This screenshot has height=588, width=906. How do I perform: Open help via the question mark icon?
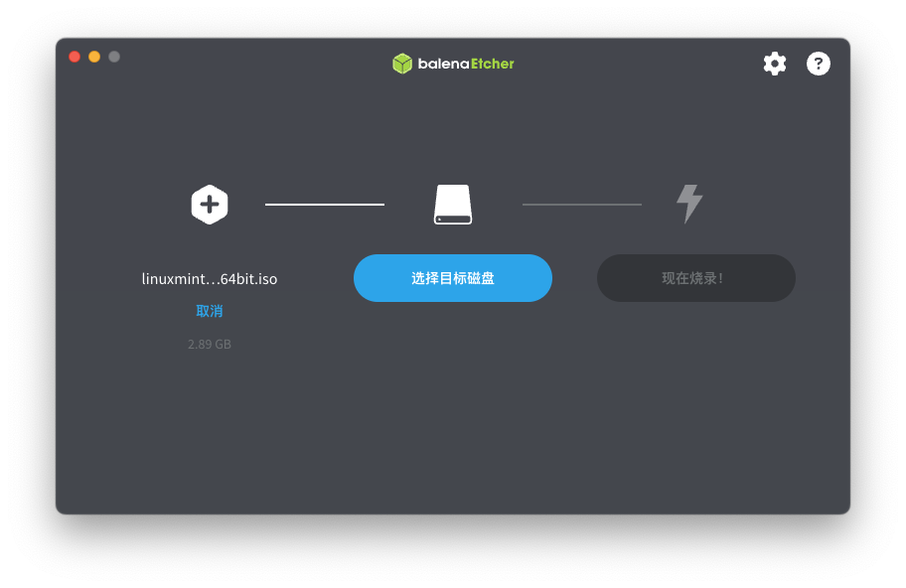[x=819, y=64]
